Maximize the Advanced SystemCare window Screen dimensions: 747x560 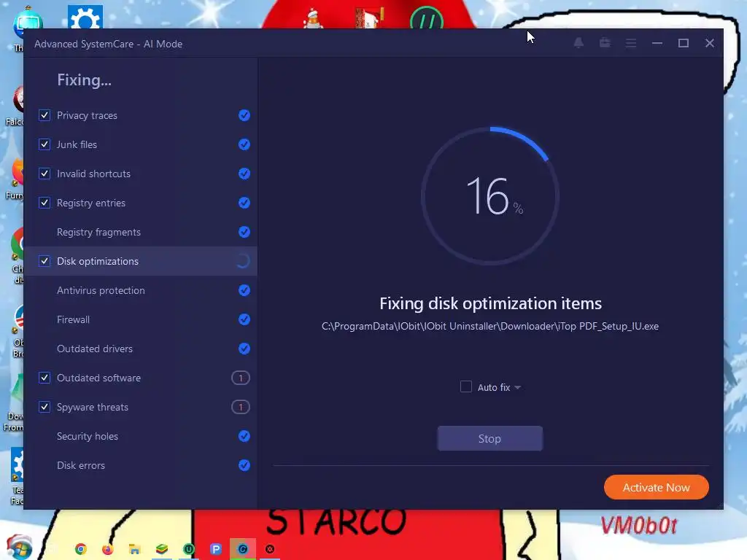[683, 43]
